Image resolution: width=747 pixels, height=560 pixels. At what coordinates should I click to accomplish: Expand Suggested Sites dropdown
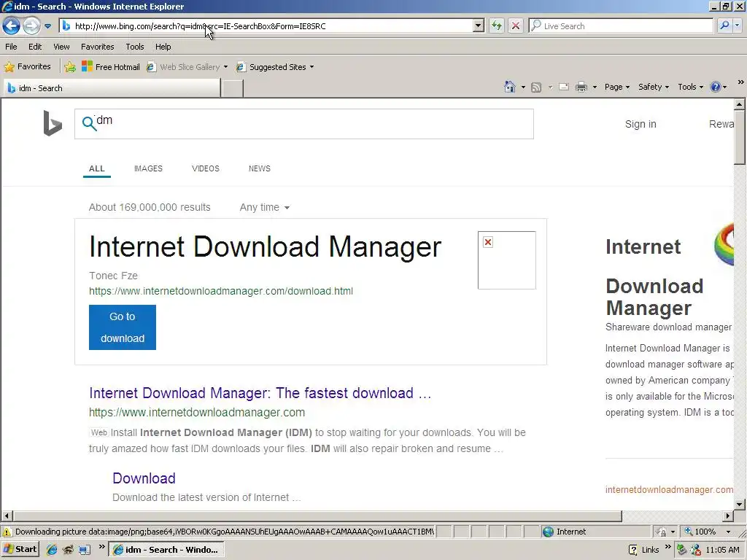[311, 67]
